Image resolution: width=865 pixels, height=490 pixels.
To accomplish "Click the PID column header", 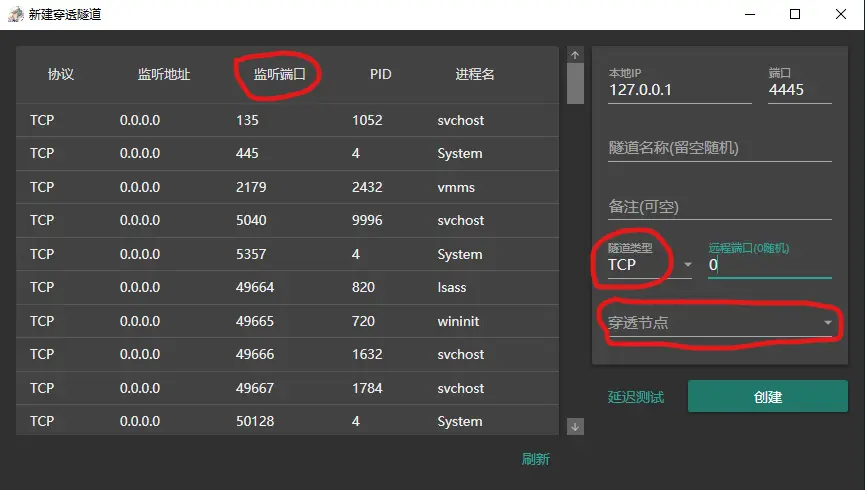I will point(381,74).
